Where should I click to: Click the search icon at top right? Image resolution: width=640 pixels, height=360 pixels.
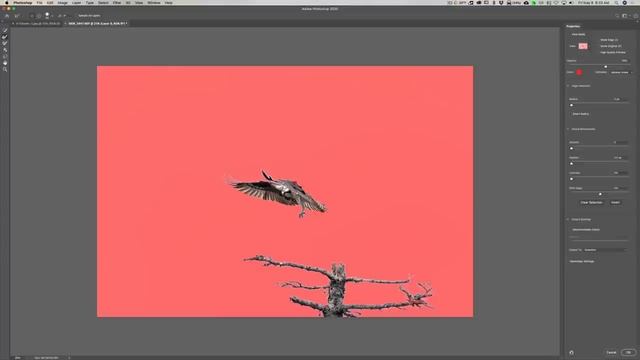pyautogui.click(x=617, y=16)
